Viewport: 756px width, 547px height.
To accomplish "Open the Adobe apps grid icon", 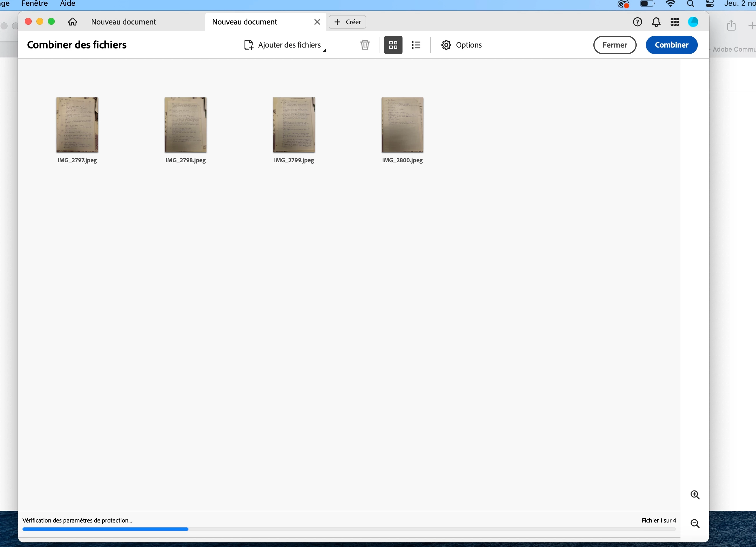I will pyautogui.click(x=674, y=22).
